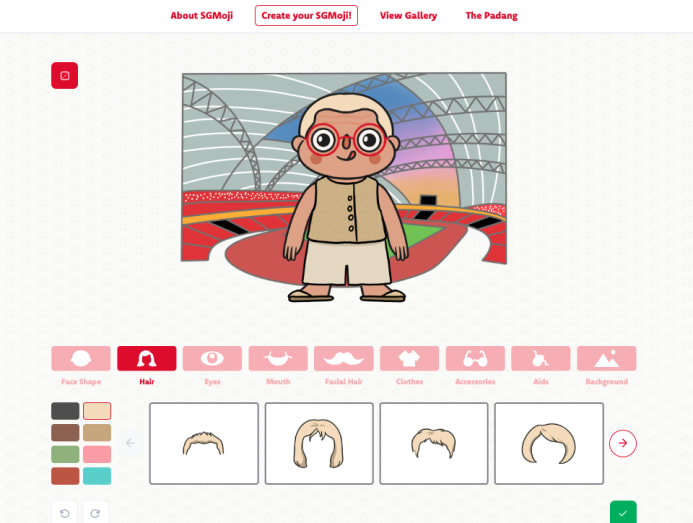Choose the pink hair color swatch
The height and width of the screenshot is (523, 693).
coord(97,454)
